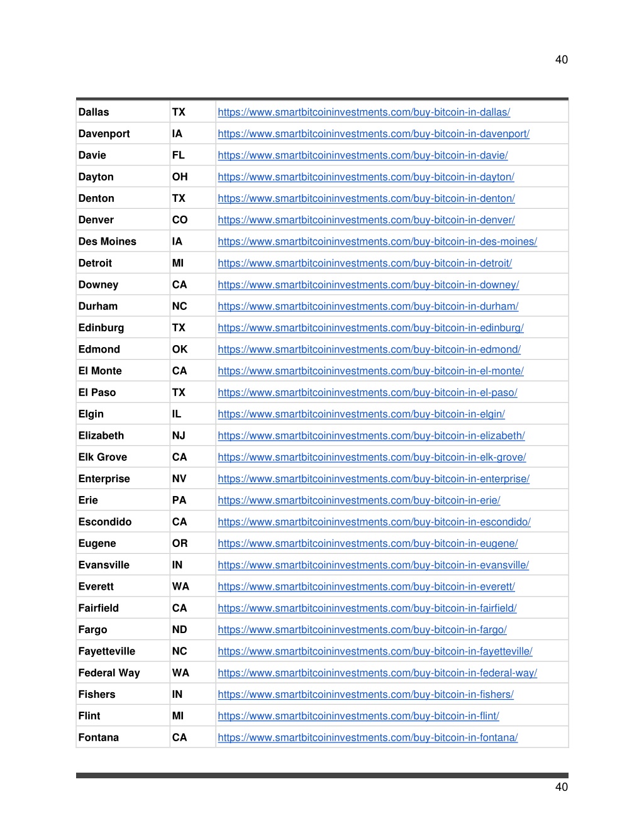The width and height of the screenshot is (644, 833).
Task: Follow the buy-bitcoin-in-eugene hyperlink
Action: [368, 543]
